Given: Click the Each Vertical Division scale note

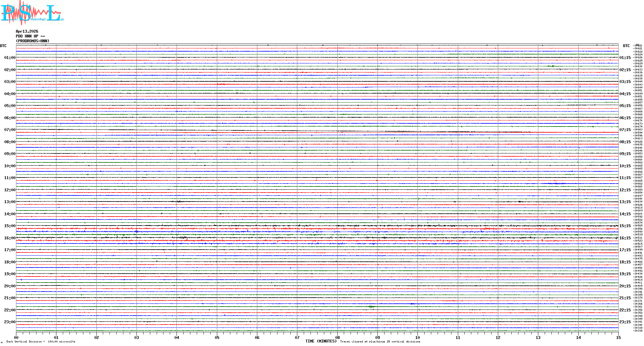Looking at the screenshot, I should pos(41,342).
